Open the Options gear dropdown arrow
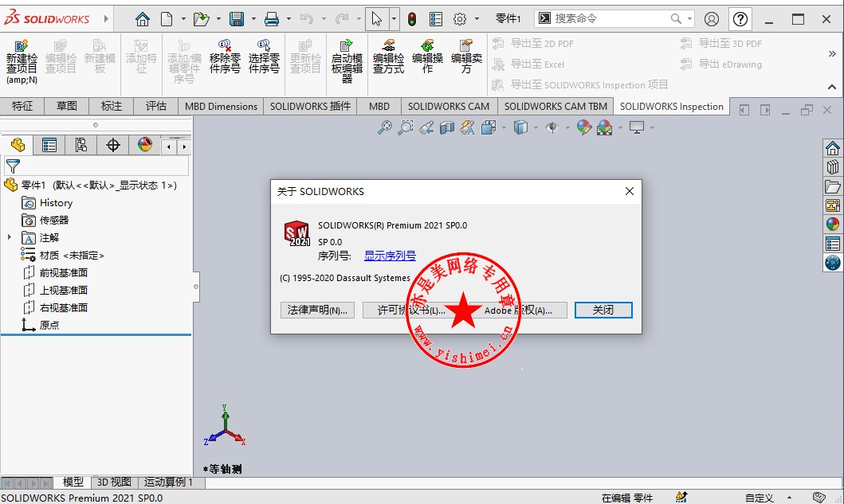 click(x=477, y=19)
